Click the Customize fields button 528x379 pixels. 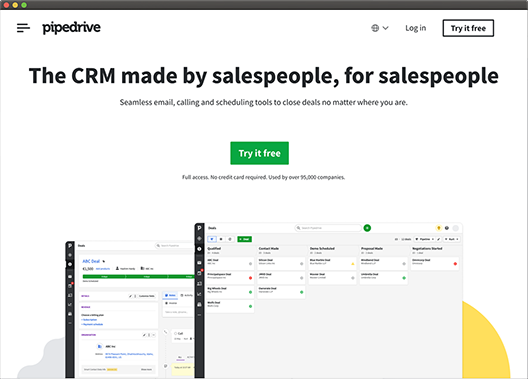pos(147,296)
